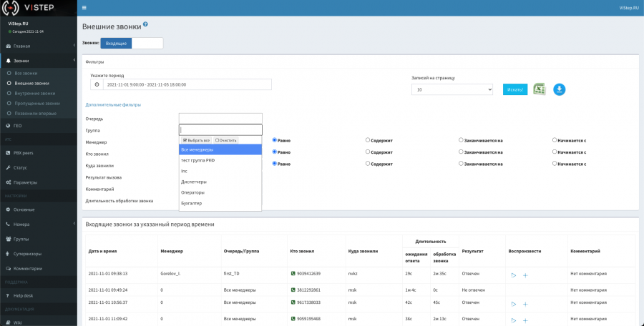This screenshot has width=644, height=326.
Task: Click phone icon beside 3812292861
Action: coord(293,290)
